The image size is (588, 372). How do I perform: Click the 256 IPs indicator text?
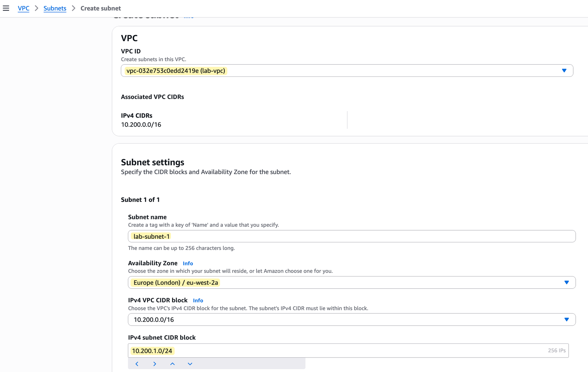[x=557, y=351]
